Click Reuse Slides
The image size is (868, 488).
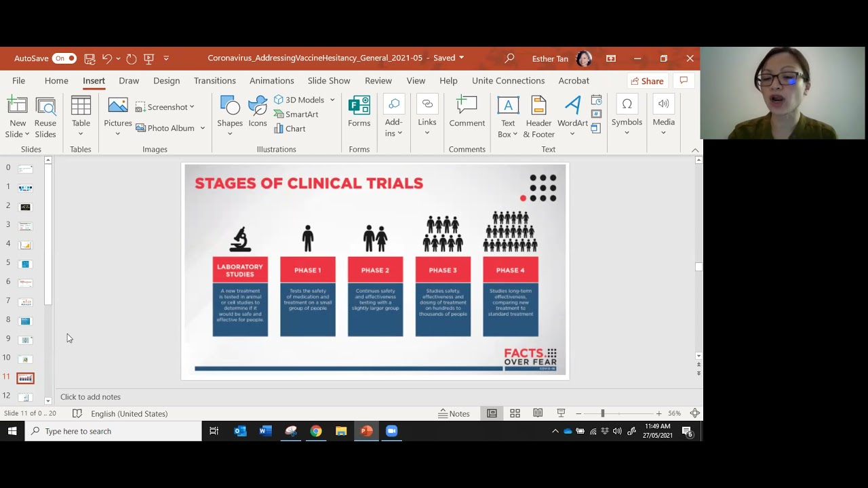click(x=45, y=118)
